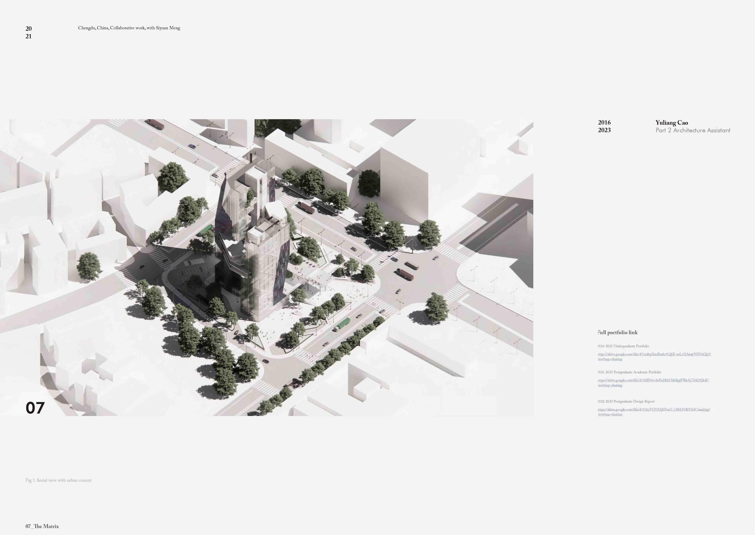Image resolution: width=756 pixels, height=535 pixels.
Task: Click the '07_The Matrix' footer title
Action: tap(42, 526)
